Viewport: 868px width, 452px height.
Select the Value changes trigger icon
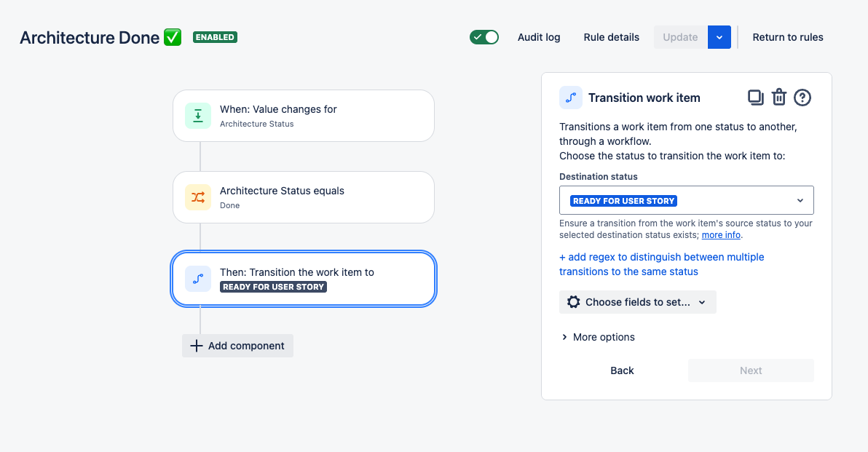197,115
